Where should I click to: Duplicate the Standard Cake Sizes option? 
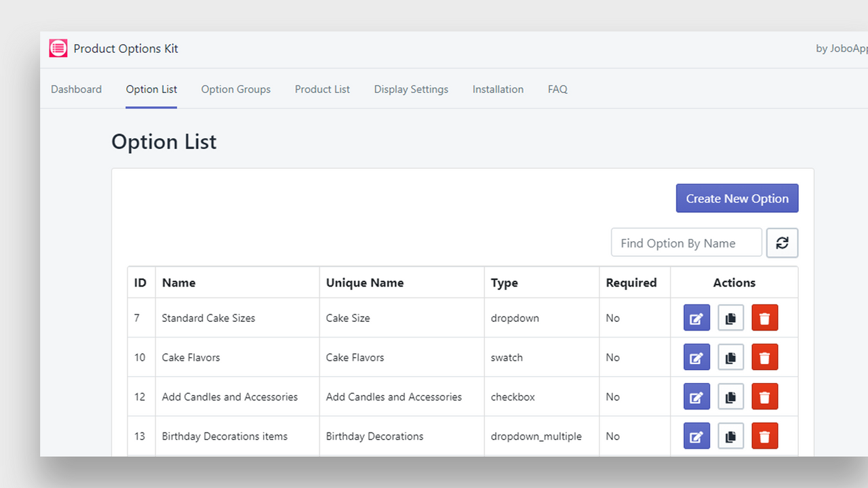(730, 318)
